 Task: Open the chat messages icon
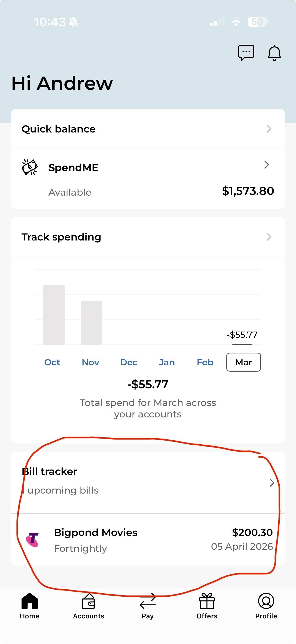pos(246,53)
